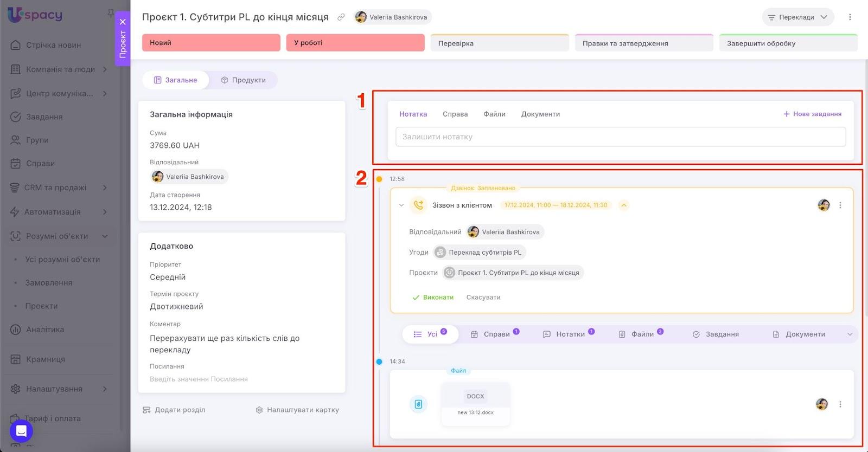Open three-dot menu of the file card
The height and width of the screenshot is (452, 868).
pyautogui.click(x=840, y=404)
